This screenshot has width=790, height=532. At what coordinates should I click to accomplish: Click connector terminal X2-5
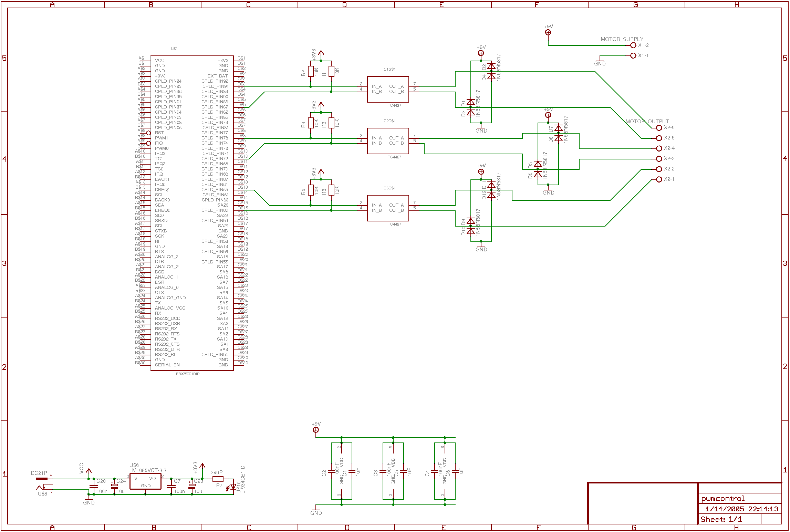[659, 138]
